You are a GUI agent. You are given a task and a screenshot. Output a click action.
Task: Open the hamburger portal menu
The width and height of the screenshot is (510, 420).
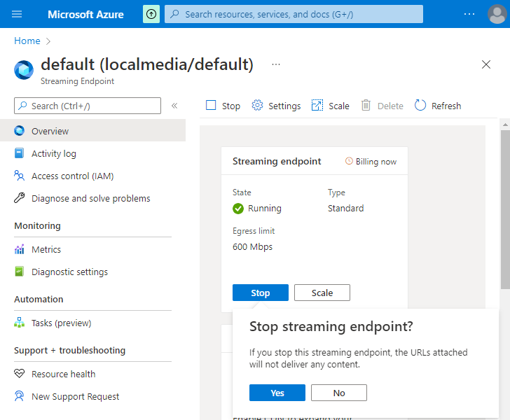pyautogui.click(x=17, y=14)
